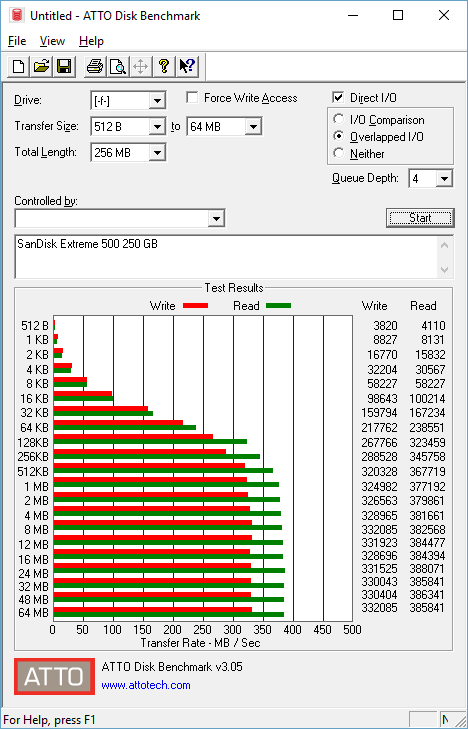
Task: Enable Force Write Access checkbox
Action: [x=191, y=98]
